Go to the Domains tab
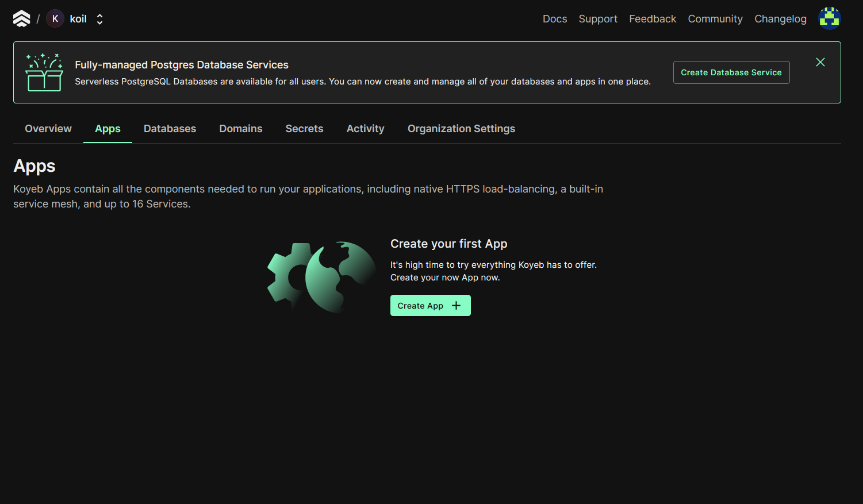Image resolution: width=863 pixels, height=504 pixels. pyautogui.click(x=241, y=129)
